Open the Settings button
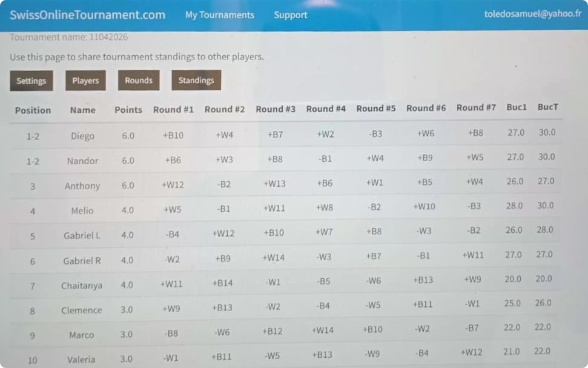 click(31, 81)
